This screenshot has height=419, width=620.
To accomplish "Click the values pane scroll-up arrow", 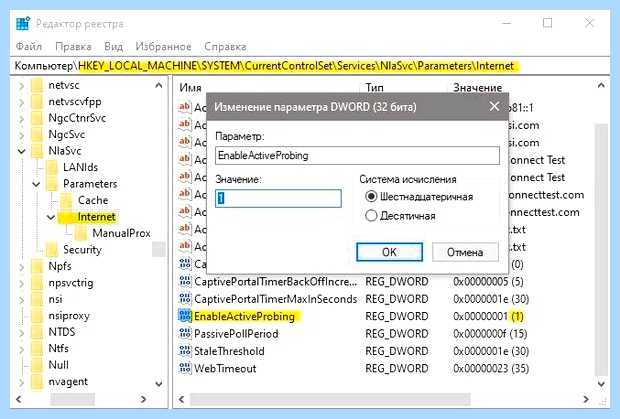I will point(601,85).
